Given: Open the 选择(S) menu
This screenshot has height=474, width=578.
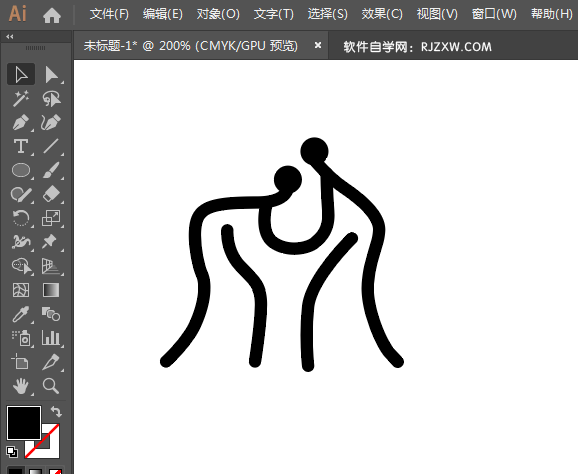Looking at the screenshot, I should [327, 14].
